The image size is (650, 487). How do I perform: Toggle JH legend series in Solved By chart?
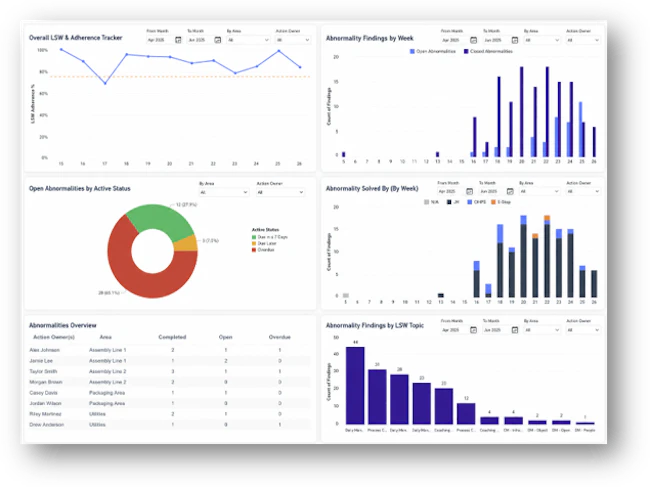(x=453, y=202)
